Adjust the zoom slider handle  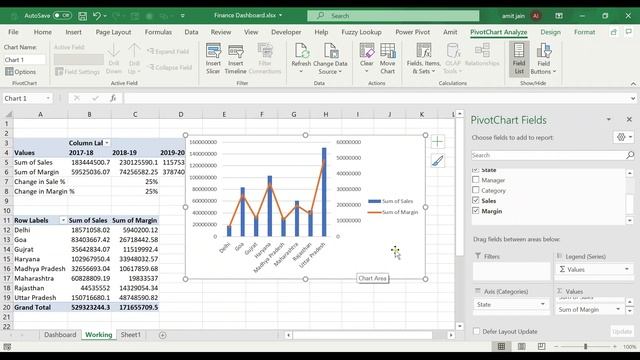click(x=585, y=347)
